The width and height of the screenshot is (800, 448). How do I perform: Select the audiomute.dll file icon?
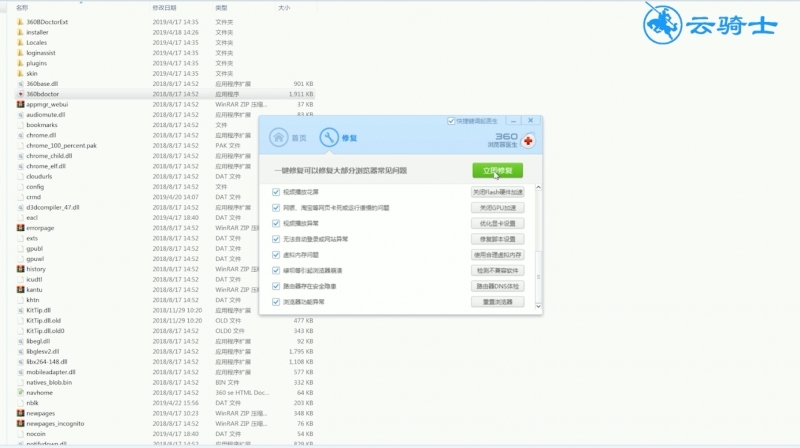[x=20, y=115]
